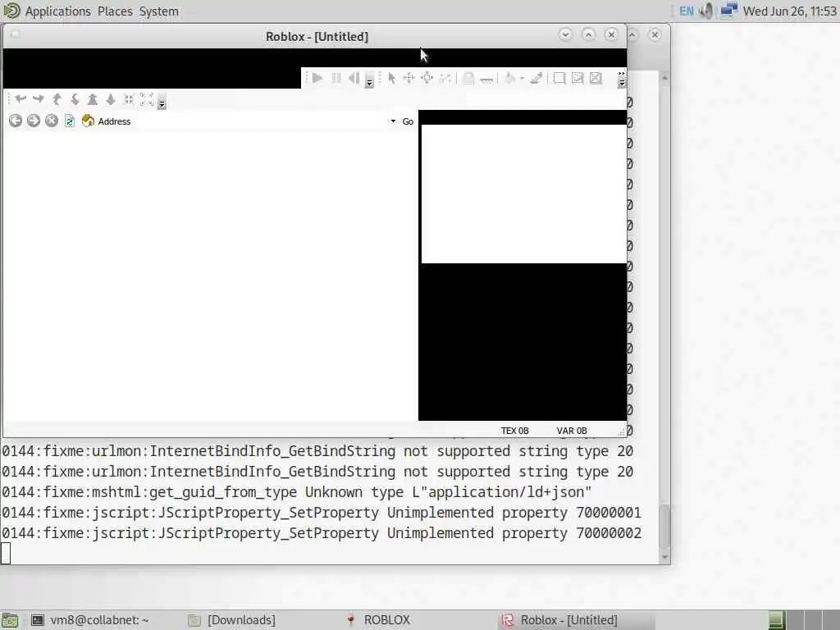Click the camera pan right arrow
The image size is (840, 630).
pos(39,99)
